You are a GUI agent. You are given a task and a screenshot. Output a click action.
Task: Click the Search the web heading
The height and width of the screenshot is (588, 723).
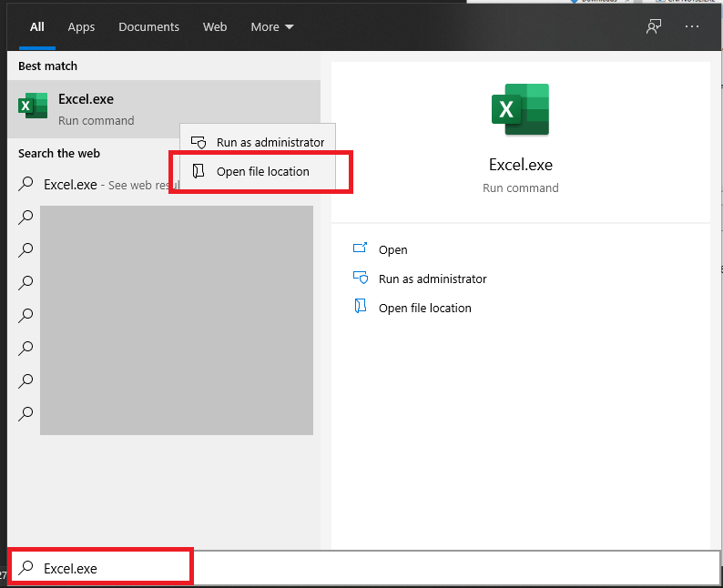(x=59, y=154)
